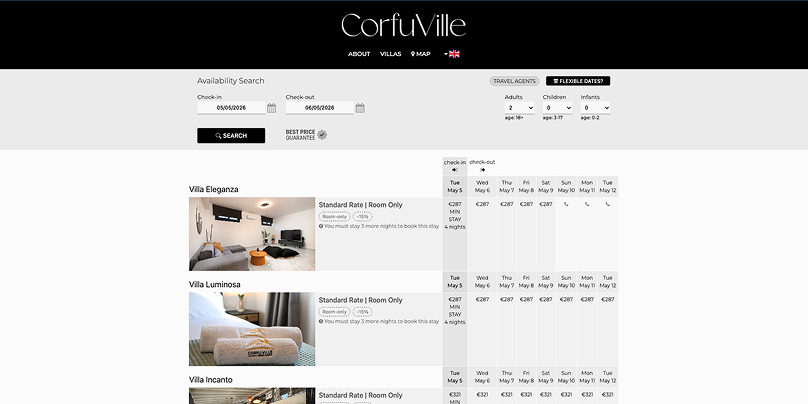Screen dimensions: 808x404
Task: Click the CorfuVille logo
Action: 403,25
